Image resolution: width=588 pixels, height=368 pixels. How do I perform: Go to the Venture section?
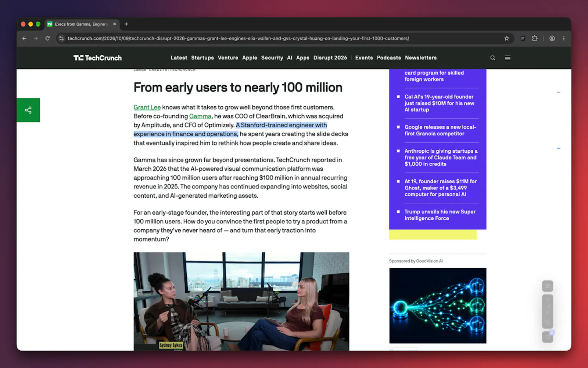tap(228, 58)
